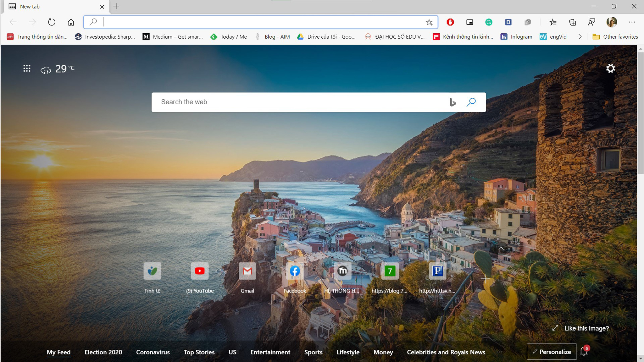This screenshot has height=362, width=644.
Task: Collapse quick links with chevron arrow
Action: coord(501,249)
